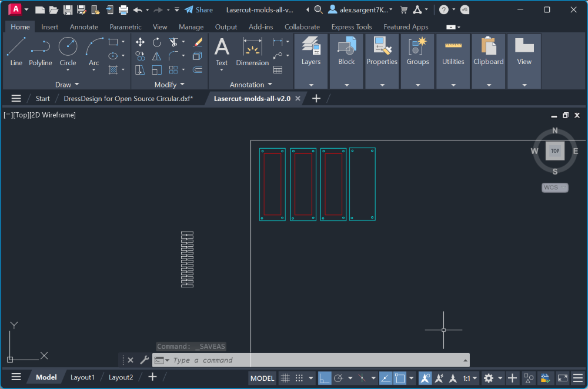Viewport: 588px width, 389px height.
Task: Switch to the Layout1 tab
Action: [82, 377]
